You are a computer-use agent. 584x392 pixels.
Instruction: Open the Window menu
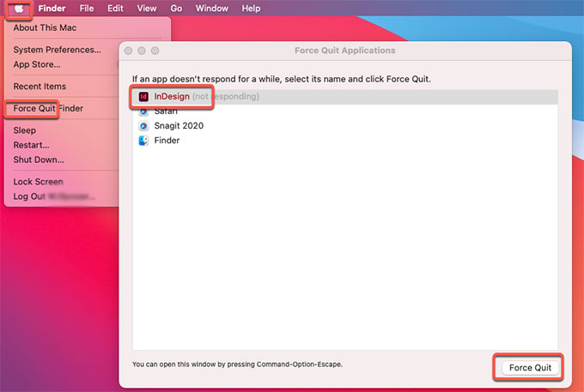tap(211, 9)
